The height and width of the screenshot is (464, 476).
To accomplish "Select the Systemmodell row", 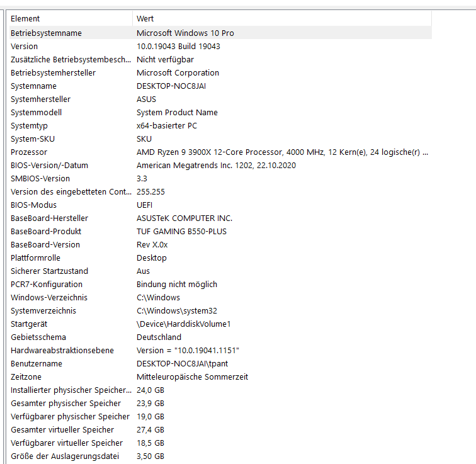I will tap(220, 112).
